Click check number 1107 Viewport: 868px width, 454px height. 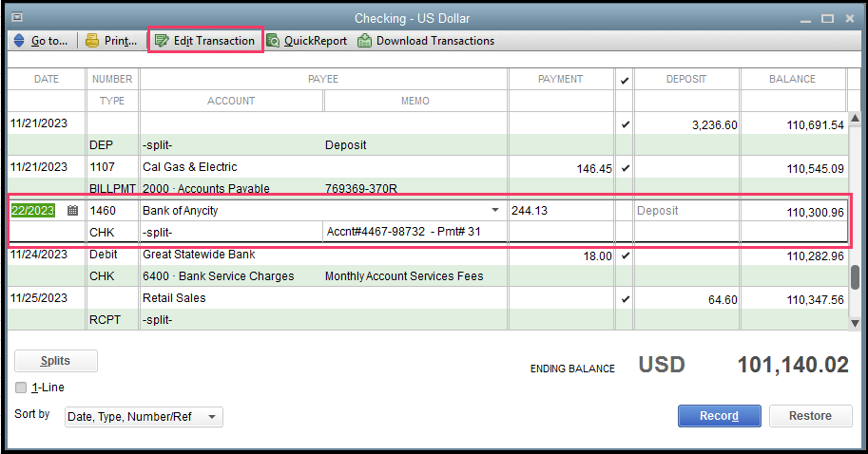[x=103, y=167]
